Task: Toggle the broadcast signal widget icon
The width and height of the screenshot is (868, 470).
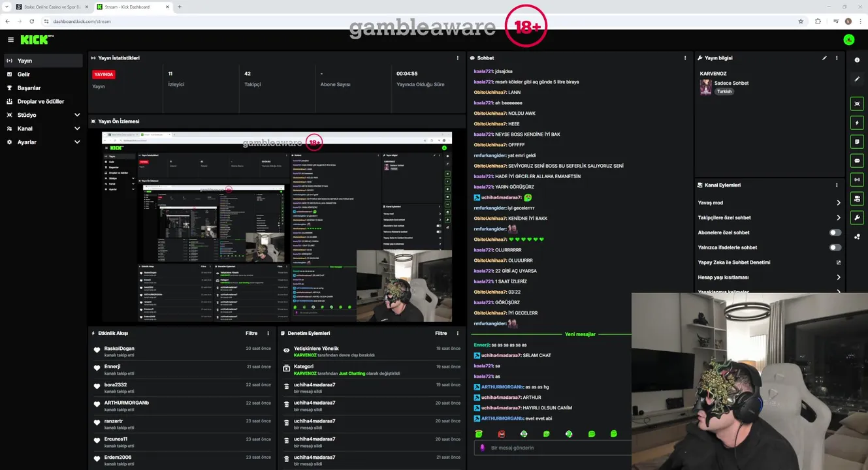Action: 857,180
